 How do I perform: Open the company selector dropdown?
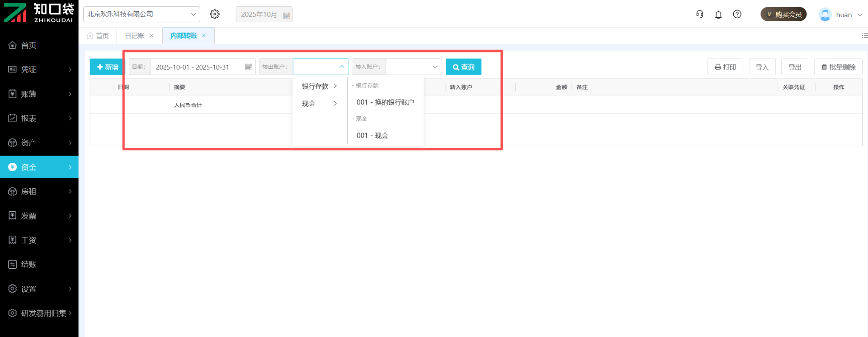coord(142,14)
